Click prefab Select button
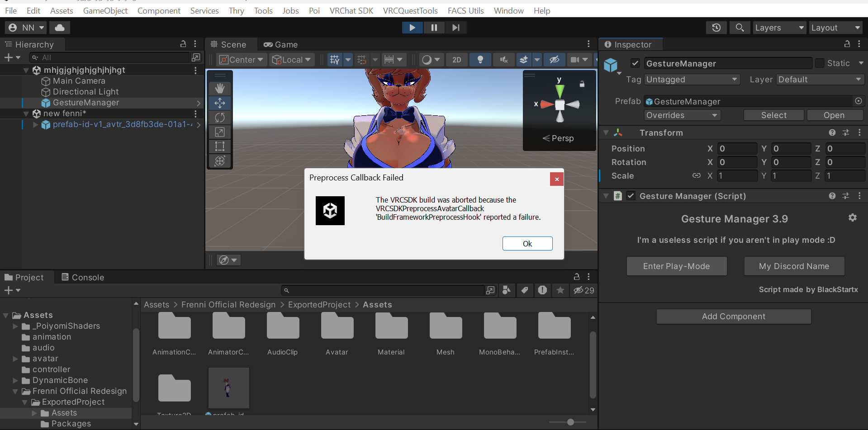This screenshot has height=430, width=868. pos(774,115)
